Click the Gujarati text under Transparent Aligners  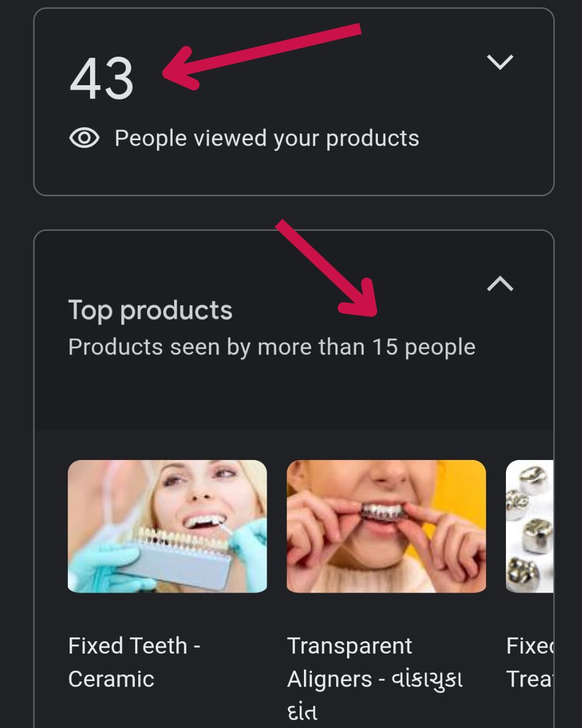tap(427, 679)
